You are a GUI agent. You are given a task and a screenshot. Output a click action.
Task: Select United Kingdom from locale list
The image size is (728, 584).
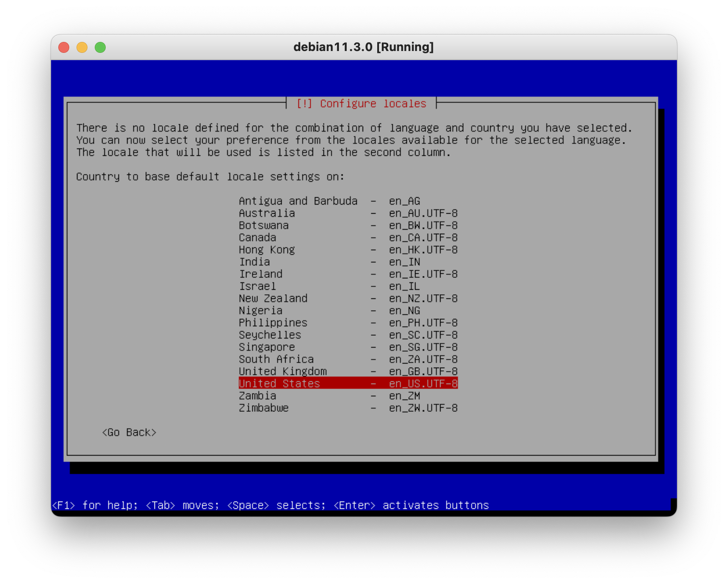click(348, 371)
